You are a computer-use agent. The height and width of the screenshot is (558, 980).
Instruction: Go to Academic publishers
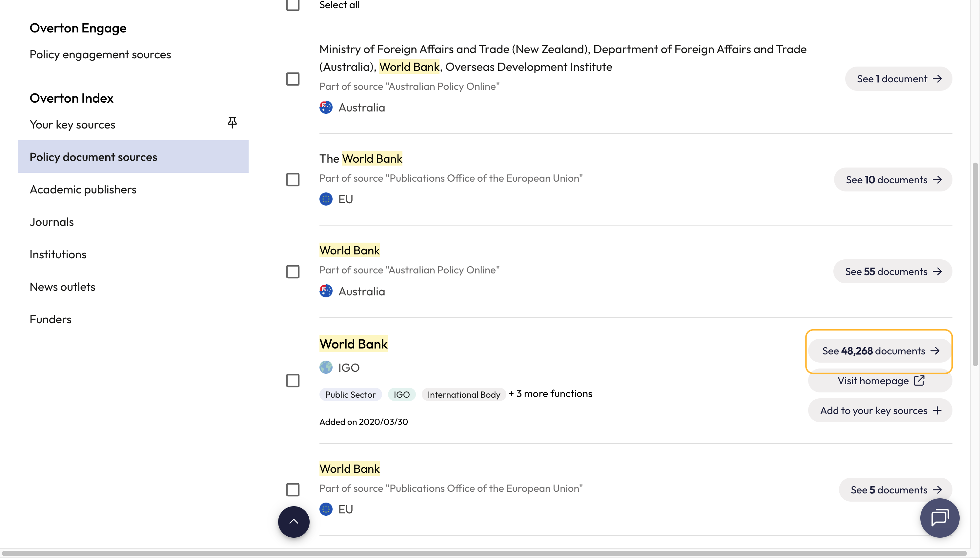coord(83,189)
